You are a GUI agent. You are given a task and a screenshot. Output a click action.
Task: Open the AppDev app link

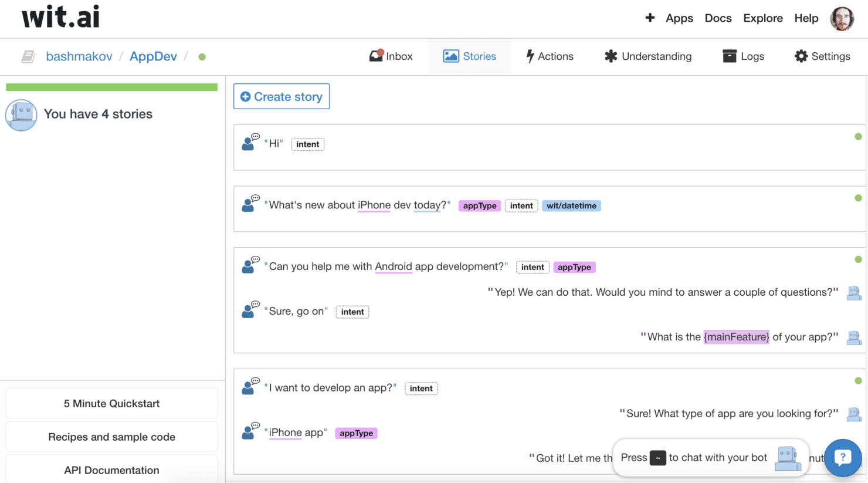pos(153,56)
